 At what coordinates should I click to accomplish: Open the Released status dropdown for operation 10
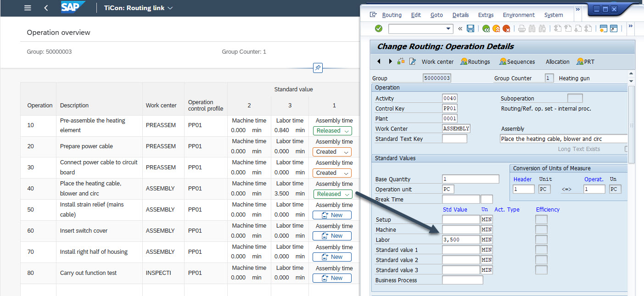pyautogui.click(x=332, y=131)
